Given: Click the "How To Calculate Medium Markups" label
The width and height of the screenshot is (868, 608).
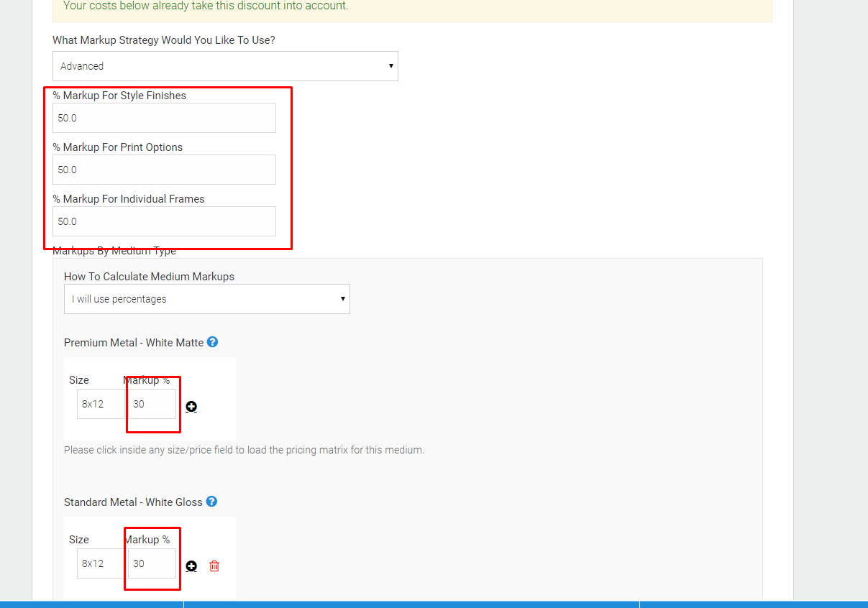Looking at the screenshot, I should 149,276.
